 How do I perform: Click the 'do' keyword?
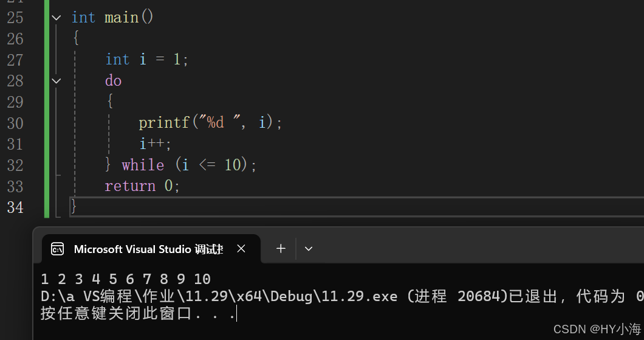coord(114,80)
